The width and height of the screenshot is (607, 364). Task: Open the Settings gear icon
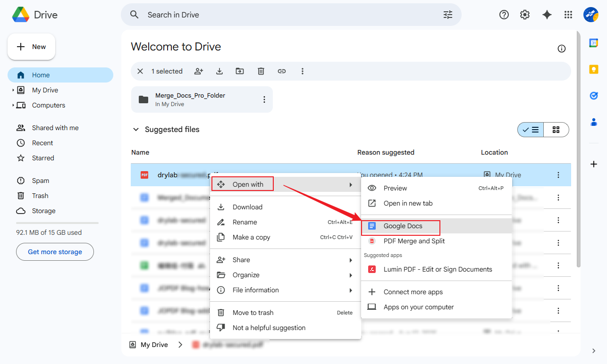(x=525, y=15)
